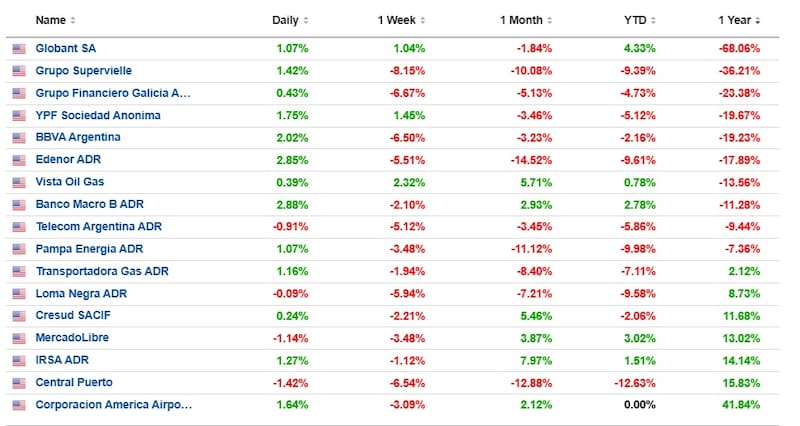Viewport: 800px width, 426px height.
Task: Open Telecom Argentina ADR link
Action: [98, 227]
